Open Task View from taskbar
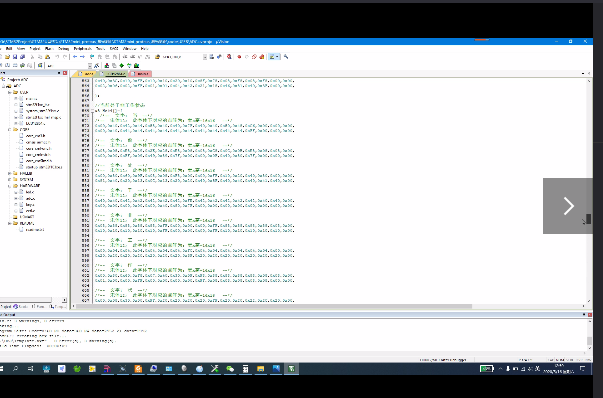Screen dimensions: 603x398 coord(30,369)
